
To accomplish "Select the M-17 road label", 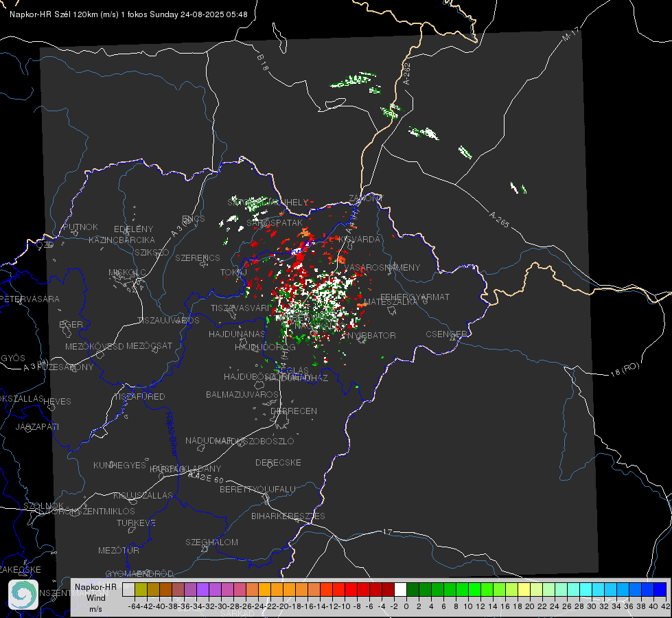I will pyautogui.click(x=571, y=34).
